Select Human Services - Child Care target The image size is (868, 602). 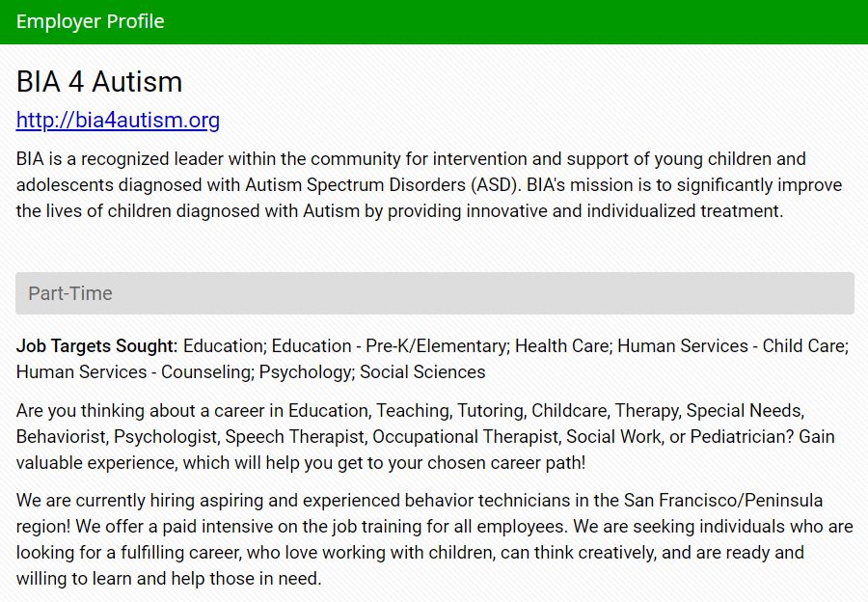pos(732,345)
